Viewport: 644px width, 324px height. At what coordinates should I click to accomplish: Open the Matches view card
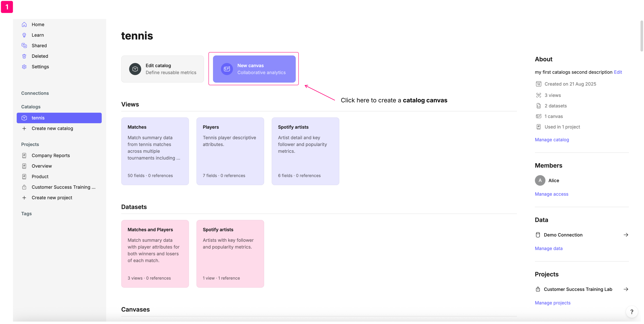[155, 151]
